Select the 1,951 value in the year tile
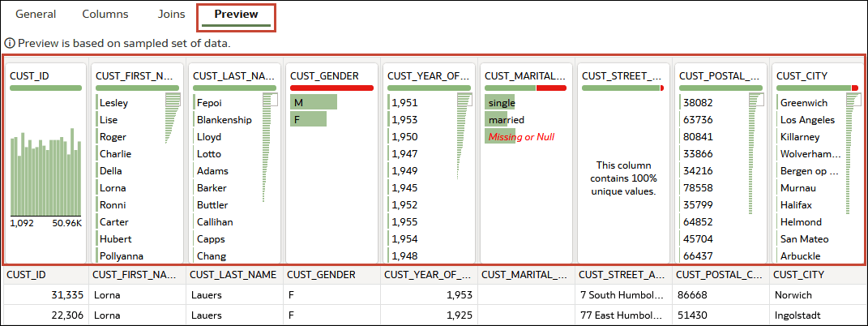The height and width of the screenshot is (326, 868). click(x=404, y=102)
